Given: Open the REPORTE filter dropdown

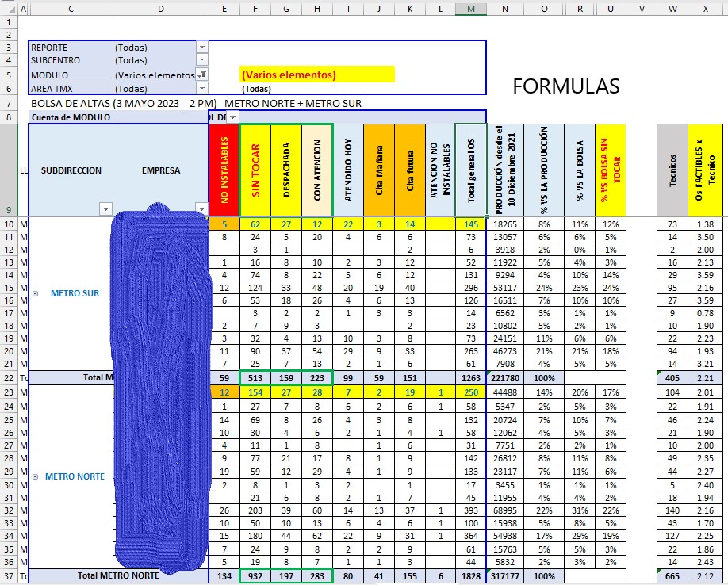Looking at the screenshot, I should (x=202, y=48).
